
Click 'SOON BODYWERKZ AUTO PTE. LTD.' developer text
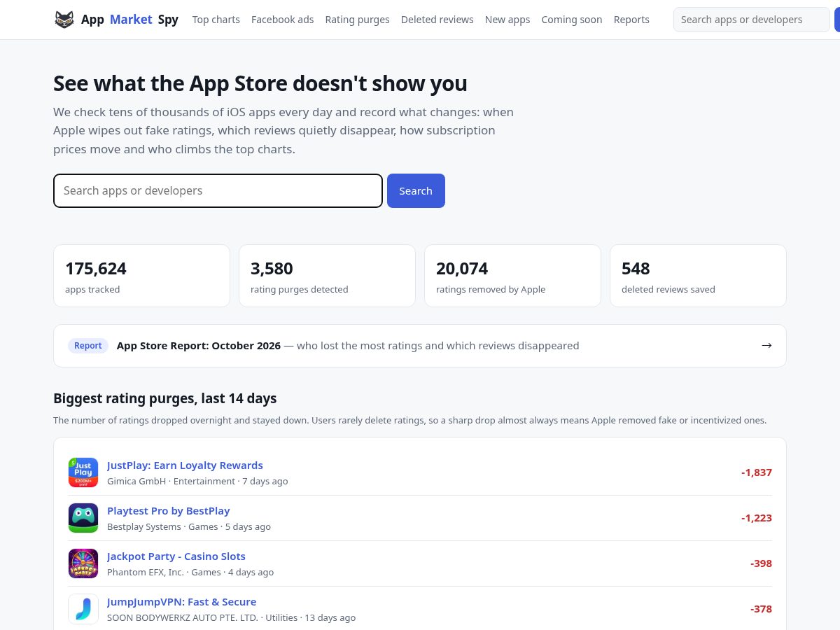(183, 618)
